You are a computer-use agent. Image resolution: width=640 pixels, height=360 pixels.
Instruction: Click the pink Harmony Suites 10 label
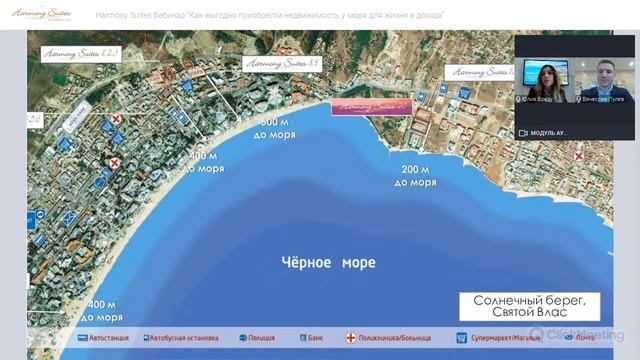click(371, 107)
